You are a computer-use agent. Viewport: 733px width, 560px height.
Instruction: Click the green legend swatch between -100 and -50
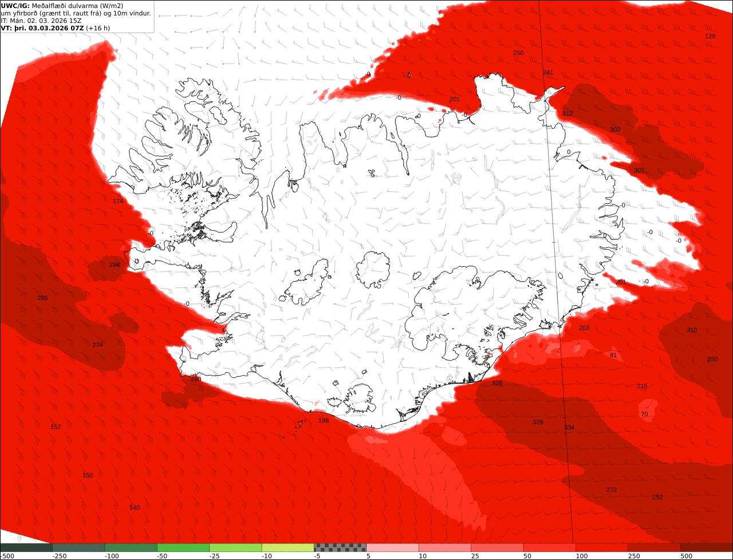tap(131, 547)
